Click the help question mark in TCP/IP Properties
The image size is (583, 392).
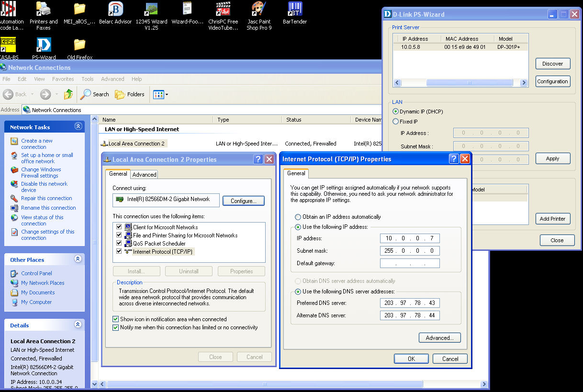pos(454,159)
